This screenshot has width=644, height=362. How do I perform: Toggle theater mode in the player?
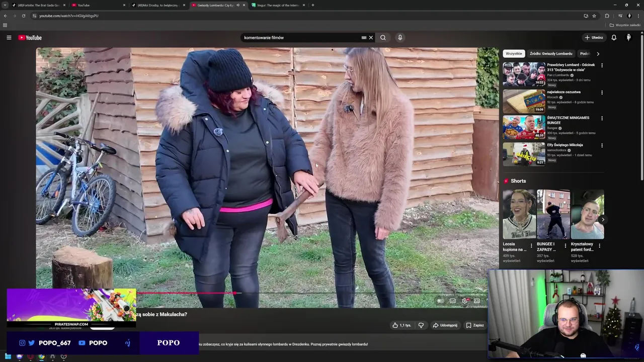tap(477, 301)
